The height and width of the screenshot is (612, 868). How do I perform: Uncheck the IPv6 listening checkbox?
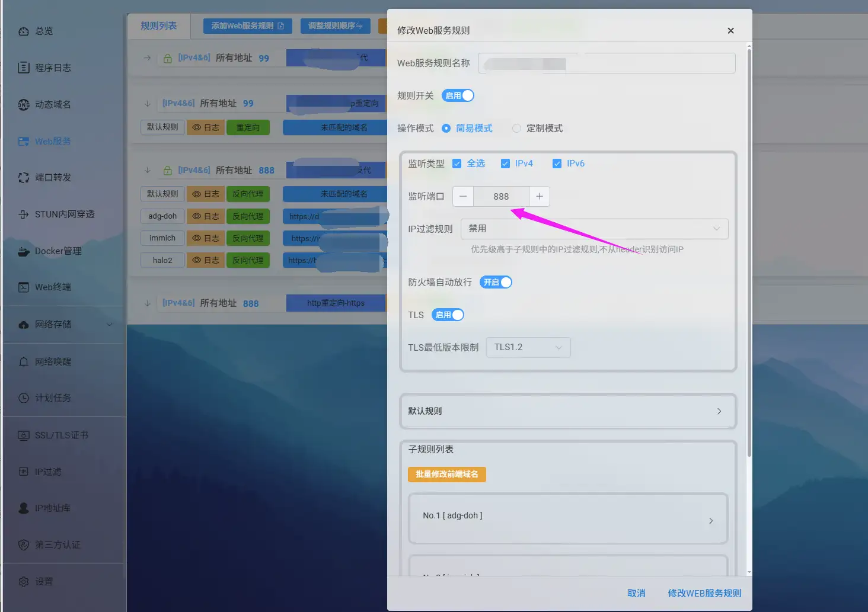pyautogui.click(x=557, y=163)
